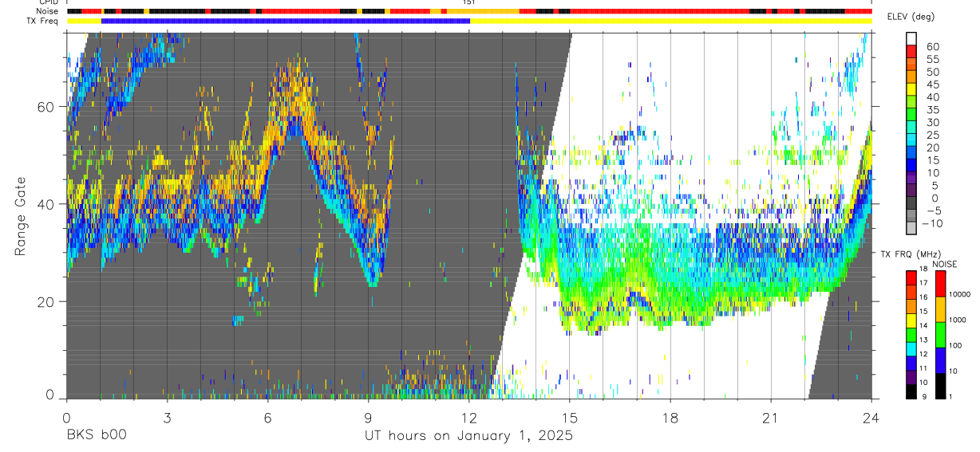Click the "12" tick on UT hours axis
The width and height of the screenshot is (980, 452).
[469, 417]
